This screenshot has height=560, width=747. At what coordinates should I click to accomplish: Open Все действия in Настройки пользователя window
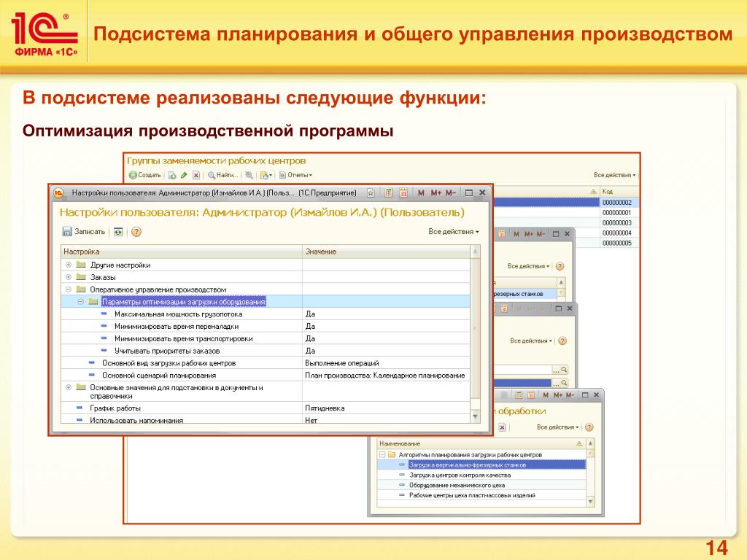pyautogui.click(x=454, y=231)
